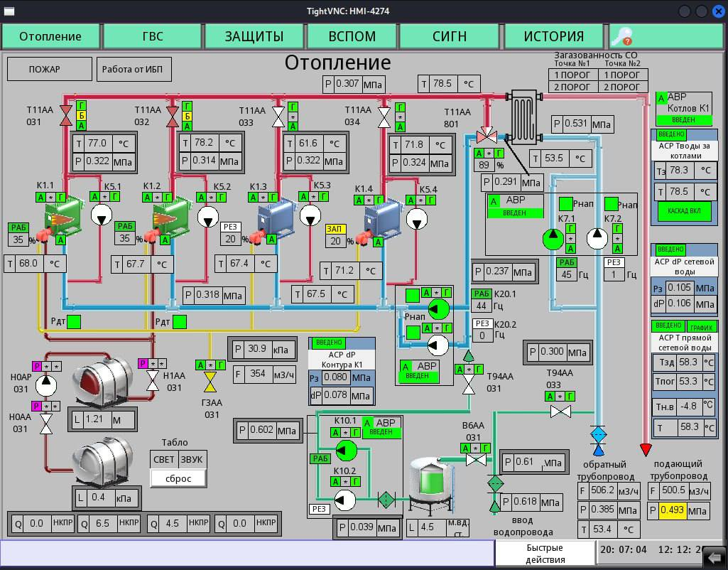Screen dimensions: 728x570
Task: Toggle АВР ВВЕДЕН for pumps K10
Action: pyautogui.click(x=381, y=432)
